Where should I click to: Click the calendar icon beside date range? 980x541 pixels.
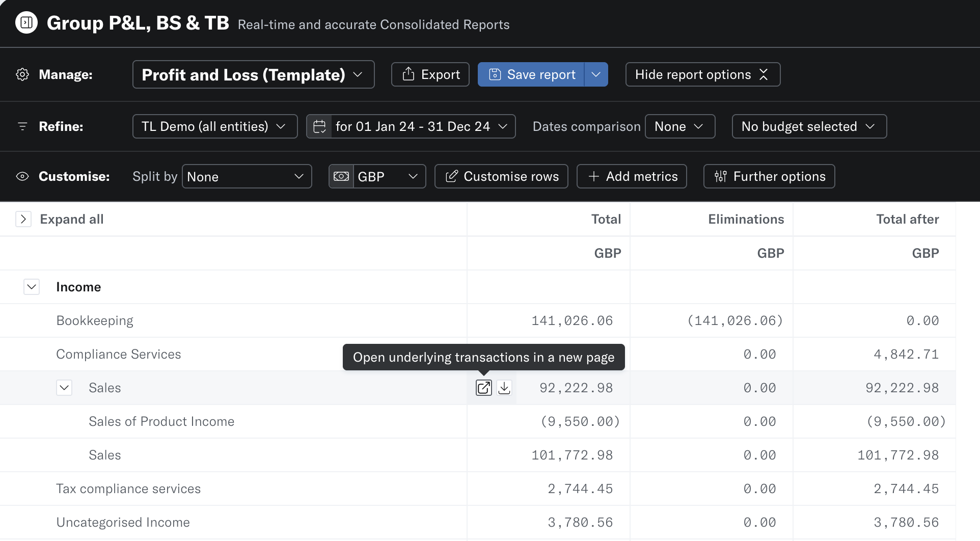pos(319,126)
